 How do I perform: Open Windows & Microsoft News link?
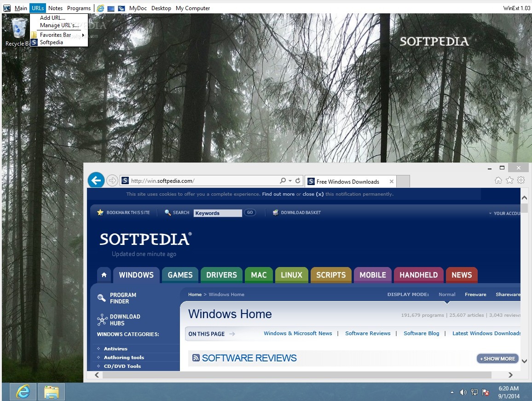(298, 333)
